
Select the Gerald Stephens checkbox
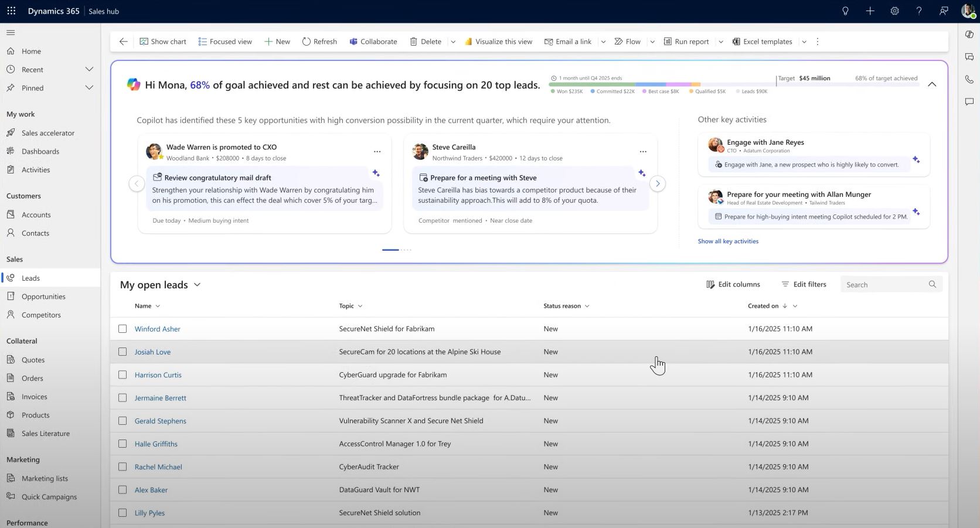tap(122, 421)
